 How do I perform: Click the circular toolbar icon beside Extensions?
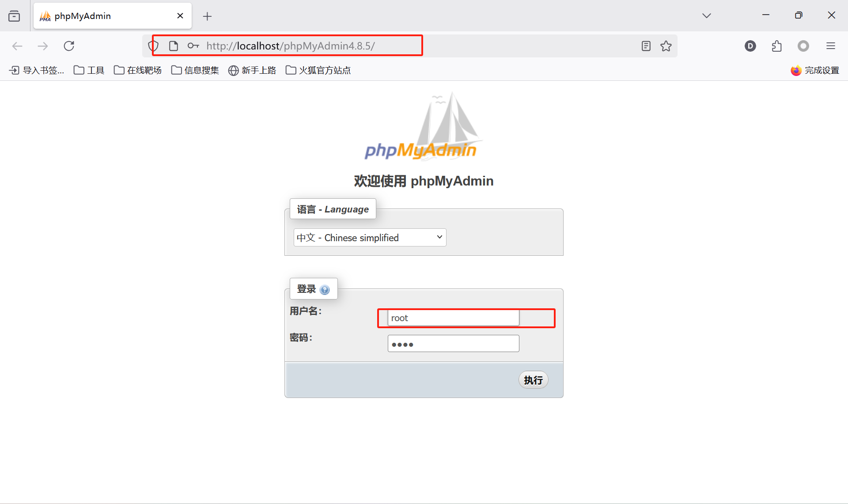tap(803, 46)
